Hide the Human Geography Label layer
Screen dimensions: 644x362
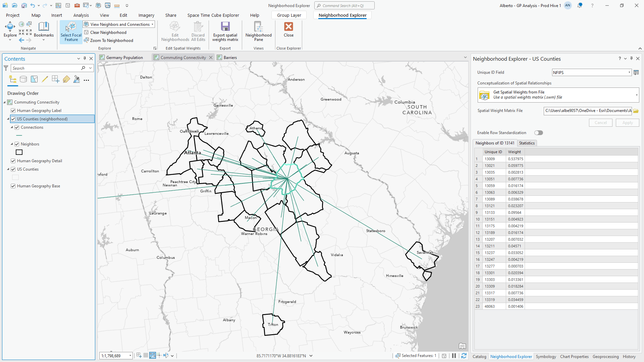[13, 110]
